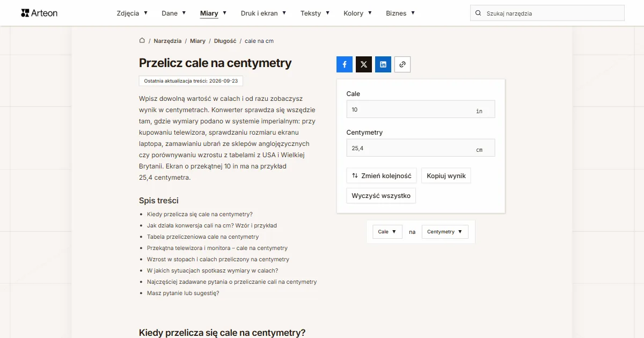The image size is (644, 338).
Task: Open the Biznes menu
Action: tap(400, 13)
